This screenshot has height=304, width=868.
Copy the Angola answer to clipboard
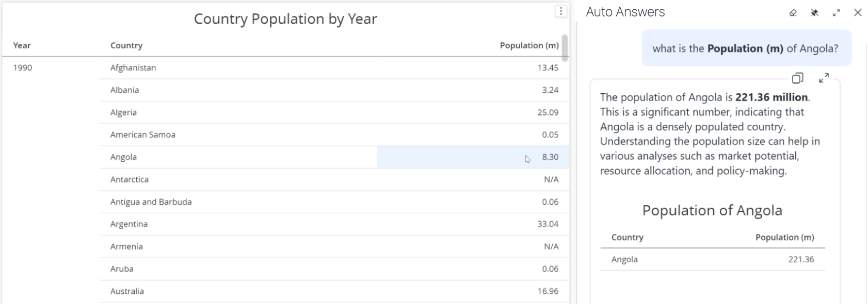(x=797, y=78)
